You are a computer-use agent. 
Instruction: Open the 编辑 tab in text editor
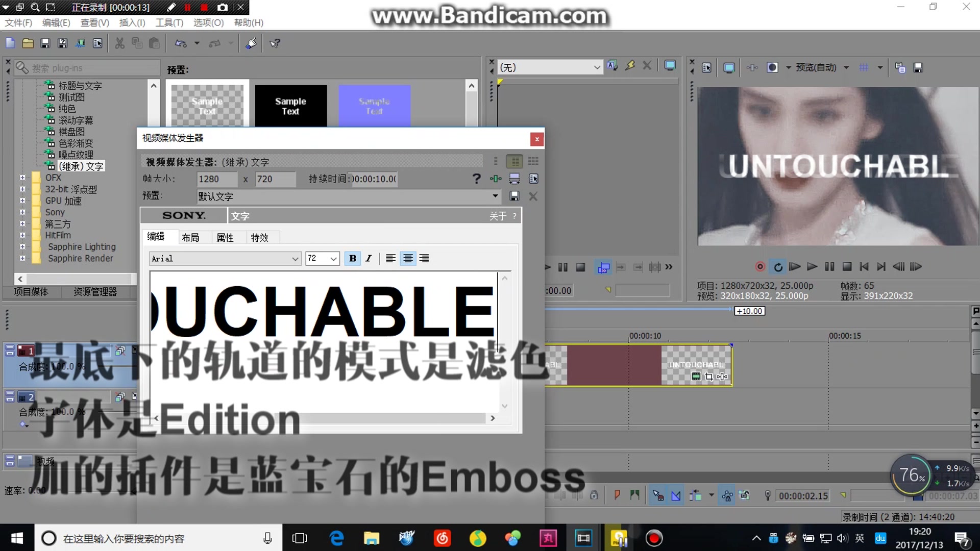point(156,236)
